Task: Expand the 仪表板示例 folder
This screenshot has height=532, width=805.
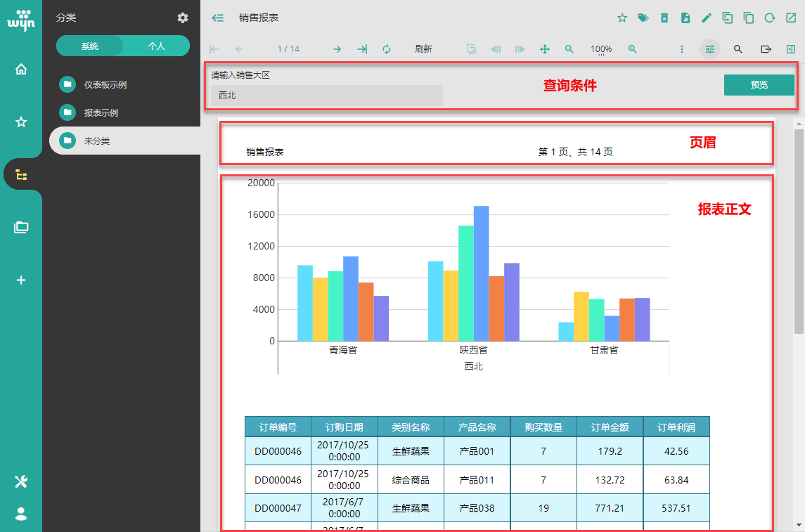Action: (105, 84)
